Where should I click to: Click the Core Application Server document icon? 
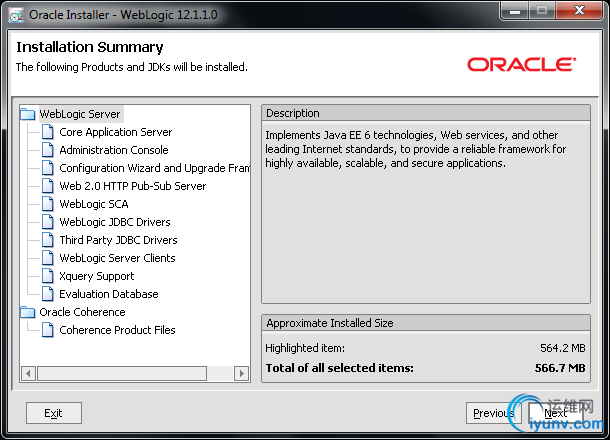pyautogui.click(x=48, y=132)
